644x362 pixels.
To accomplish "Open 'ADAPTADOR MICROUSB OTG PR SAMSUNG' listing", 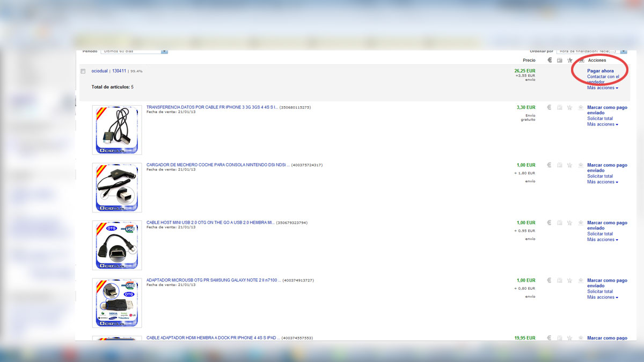I will pos(213,280).
